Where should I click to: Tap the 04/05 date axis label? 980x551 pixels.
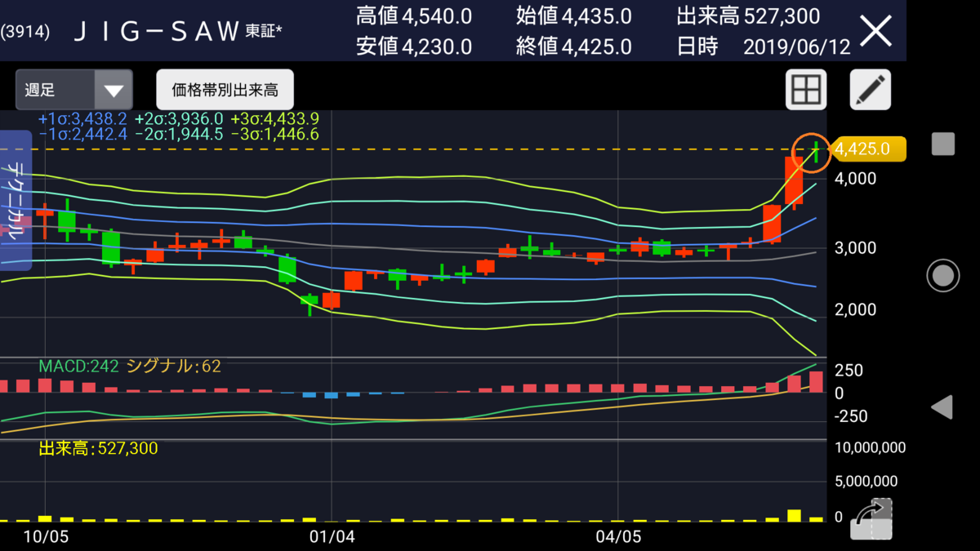[x=619, y=536]
